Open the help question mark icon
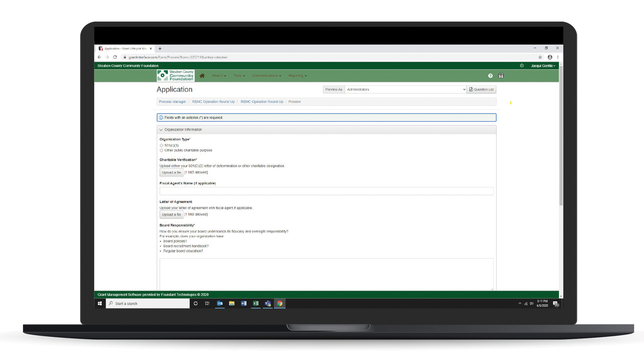The image size is (644, 364). (x=490, y=76)
